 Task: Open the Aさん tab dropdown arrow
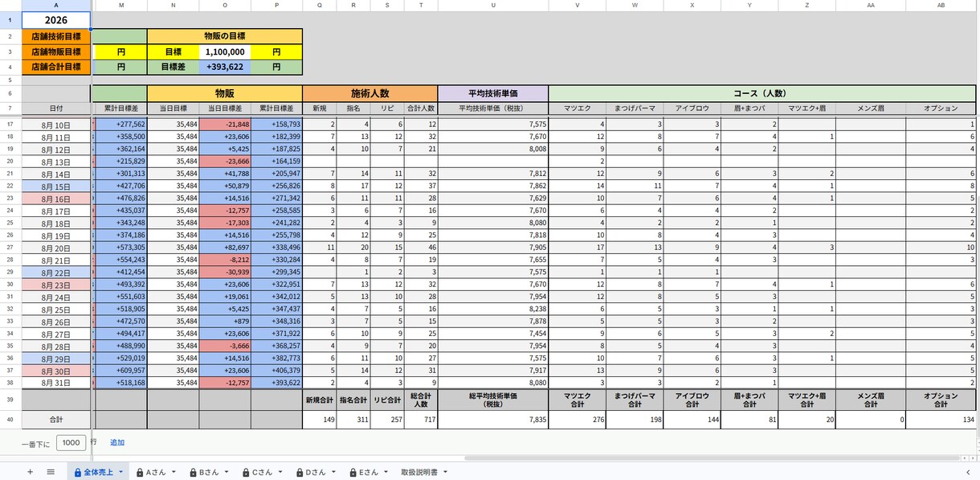(174, 472)
